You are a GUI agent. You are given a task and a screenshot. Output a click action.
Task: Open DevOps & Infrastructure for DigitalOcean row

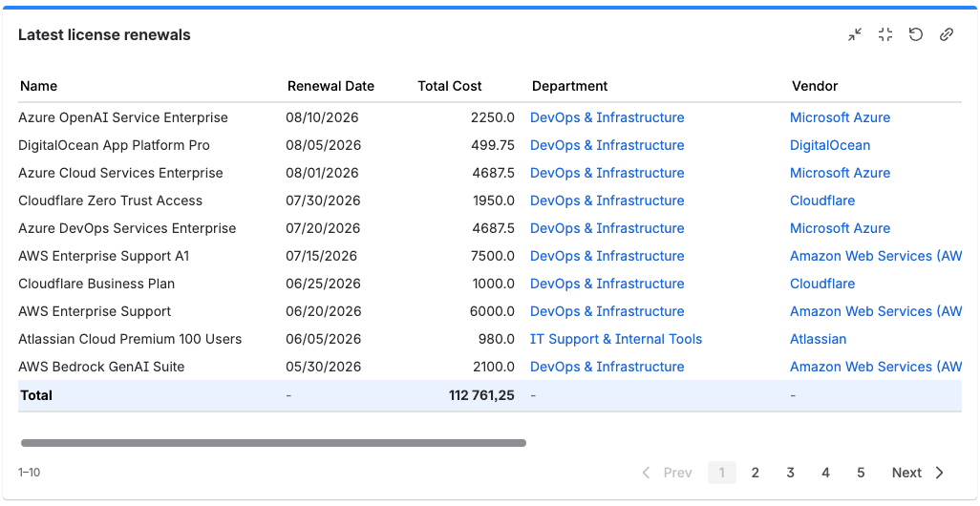(x=607, y=145)
